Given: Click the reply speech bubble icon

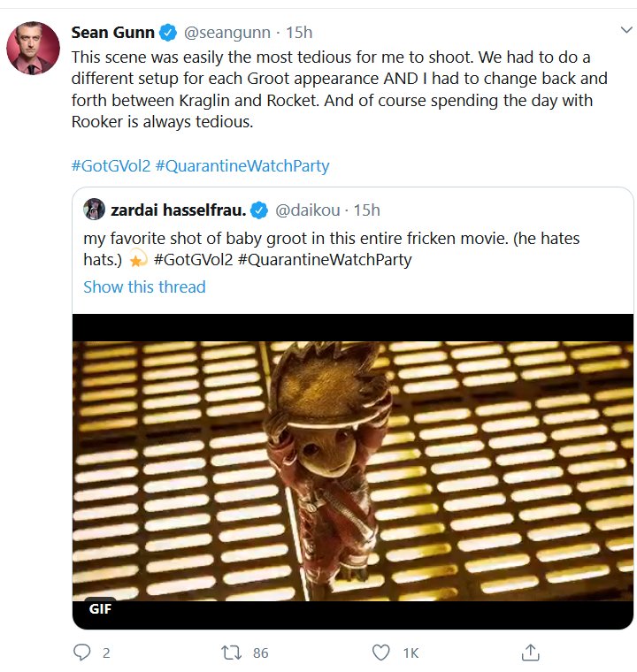Looking at the screenshot, I should (x=82, y=653).
